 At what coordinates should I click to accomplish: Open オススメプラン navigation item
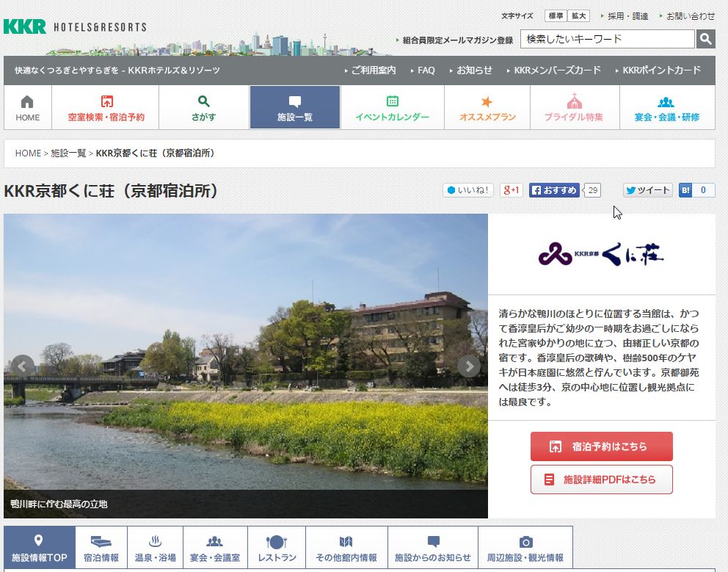pos(487,107)
